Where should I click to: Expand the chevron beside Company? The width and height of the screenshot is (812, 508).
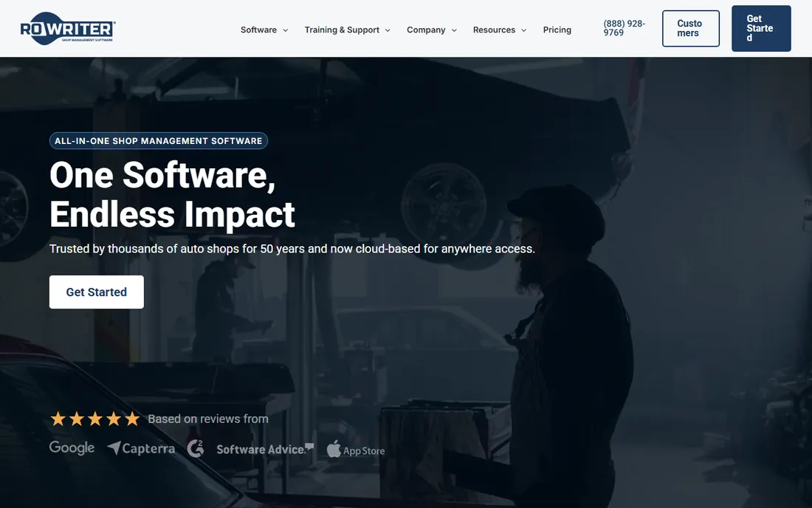click(x=454, y=30)
